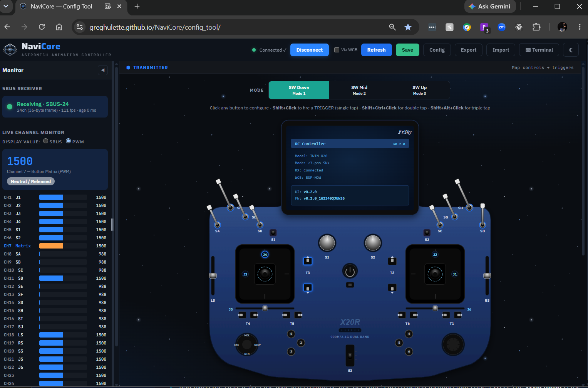The height and width of the screenshot is (388, 588).
Task: Click the T6 trim right button
Action: pyautogui.click(x=414, y=315)
